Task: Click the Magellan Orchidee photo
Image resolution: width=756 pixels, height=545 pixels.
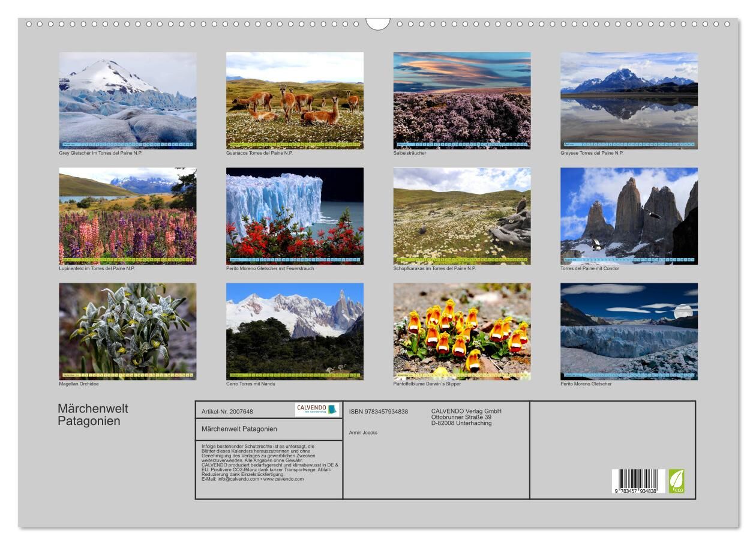Action: [128, 331]
